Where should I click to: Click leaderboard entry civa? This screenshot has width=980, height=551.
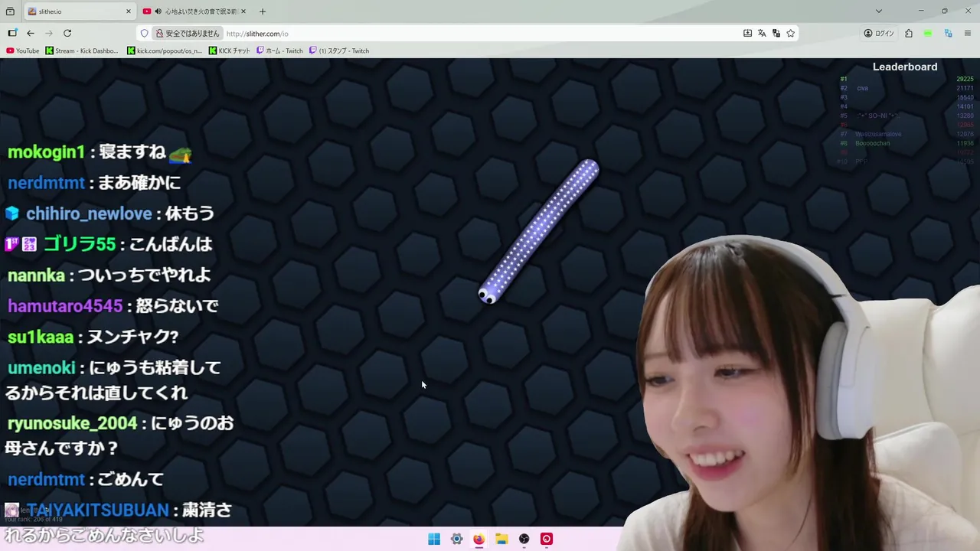point(862,88)
